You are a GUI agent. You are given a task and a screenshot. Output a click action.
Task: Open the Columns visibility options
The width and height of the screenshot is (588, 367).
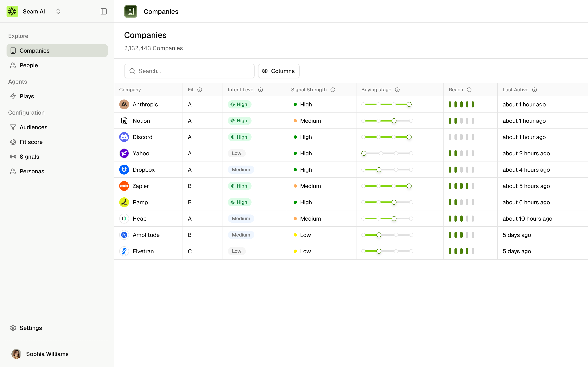point(278,71)
